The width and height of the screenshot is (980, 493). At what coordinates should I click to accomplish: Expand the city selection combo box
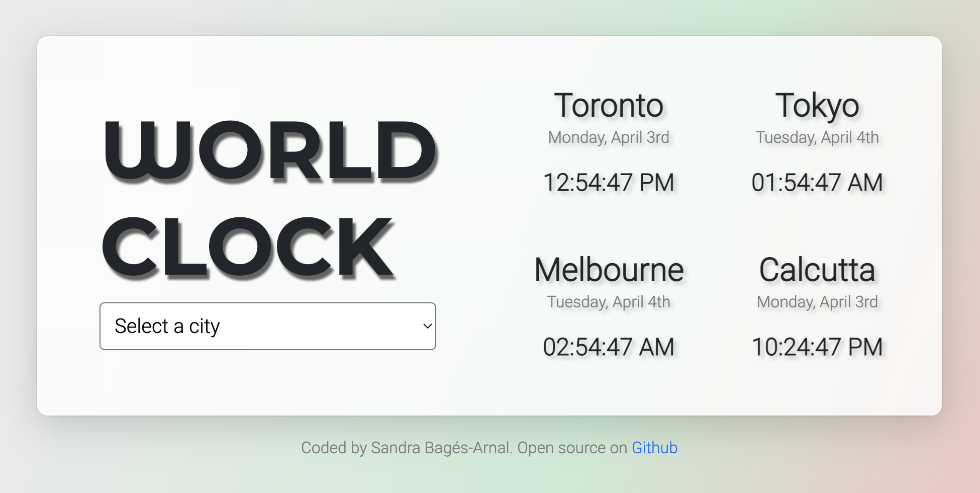pyautogui.click(x=268, y=326)
